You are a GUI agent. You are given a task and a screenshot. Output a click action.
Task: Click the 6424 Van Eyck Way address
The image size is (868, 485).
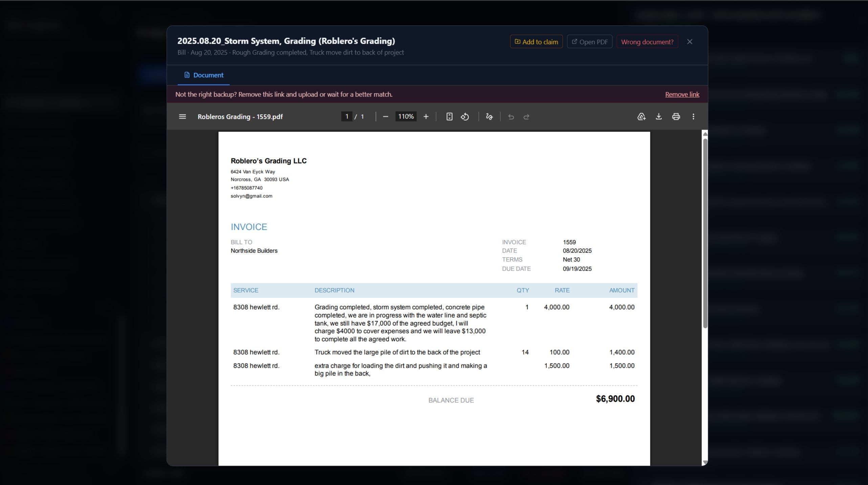[253, 172]
